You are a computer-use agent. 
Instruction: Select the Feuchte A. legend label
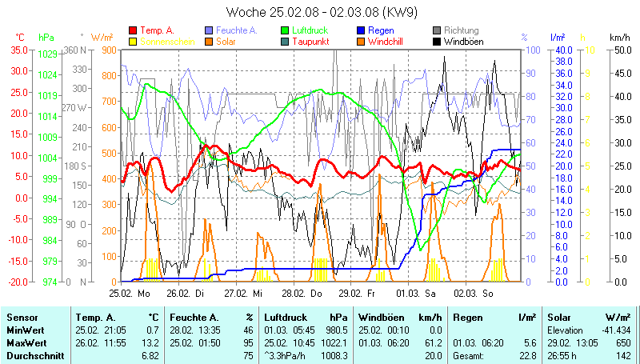236,30
